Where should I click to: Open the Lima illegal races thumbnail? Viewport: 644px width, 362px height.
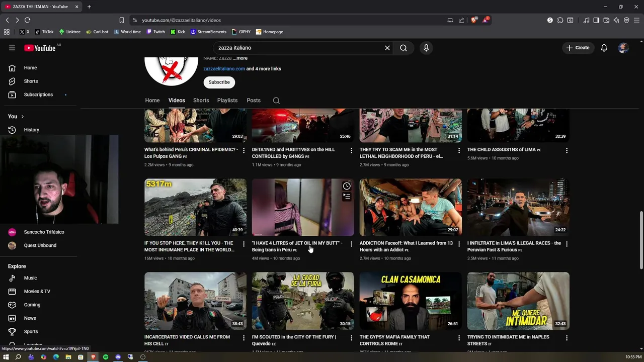tap(518, 207)
